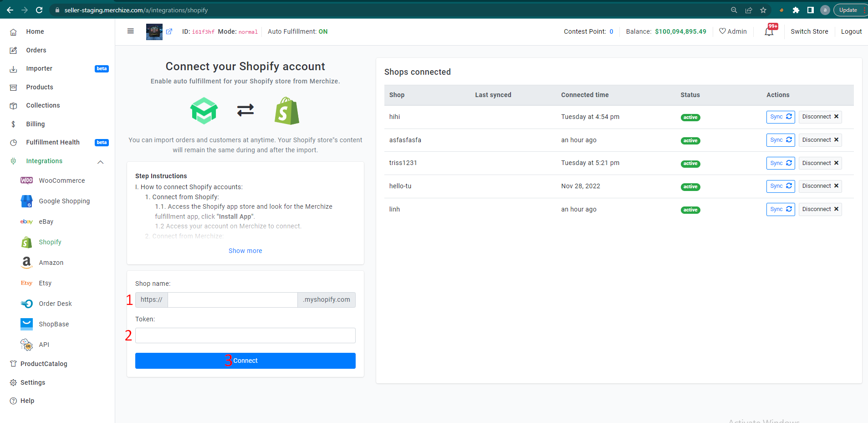Toggle the hamburger sidebar menu

(131, 31)
